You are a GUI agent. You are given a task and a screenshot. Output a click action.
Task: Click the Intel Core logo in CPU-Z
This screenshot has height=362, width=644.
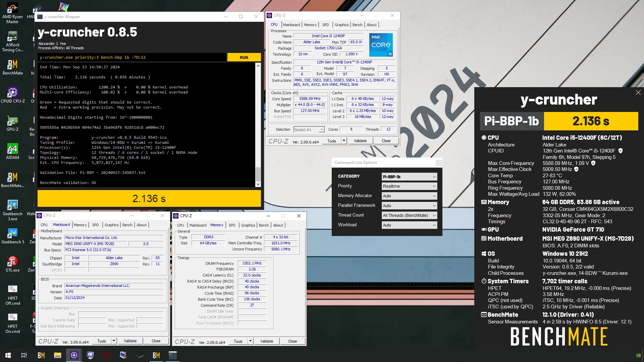381,45
